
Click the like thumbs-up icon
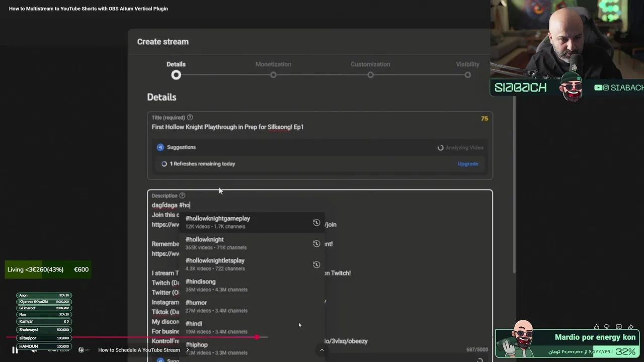(x=597, y=327)
